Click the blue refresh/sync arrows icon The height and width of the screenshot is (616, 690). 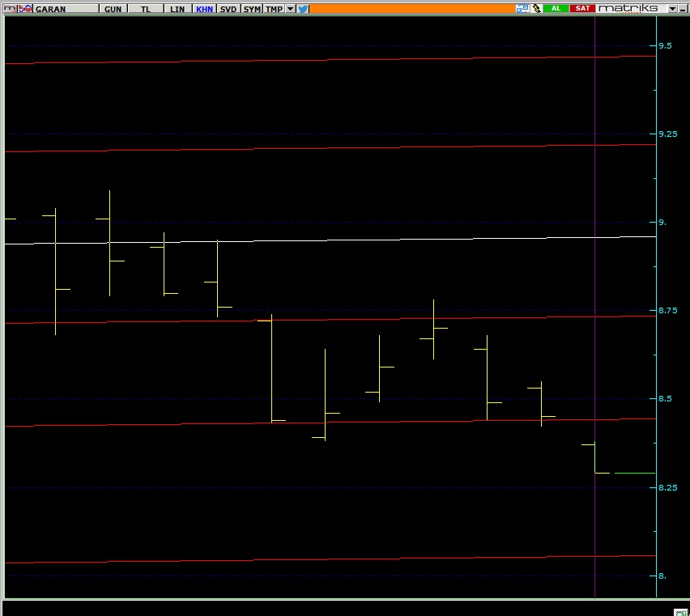coord(522,8)
